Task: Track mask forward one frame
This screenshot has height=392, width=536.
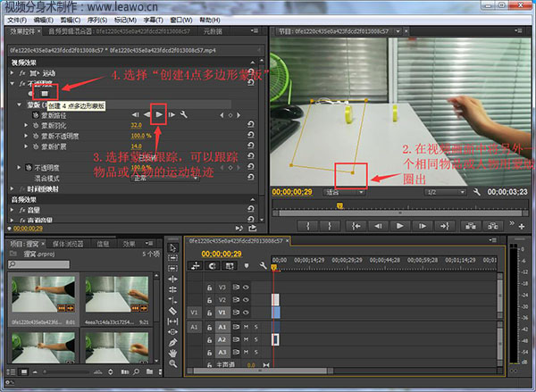Action: point(172,114)
